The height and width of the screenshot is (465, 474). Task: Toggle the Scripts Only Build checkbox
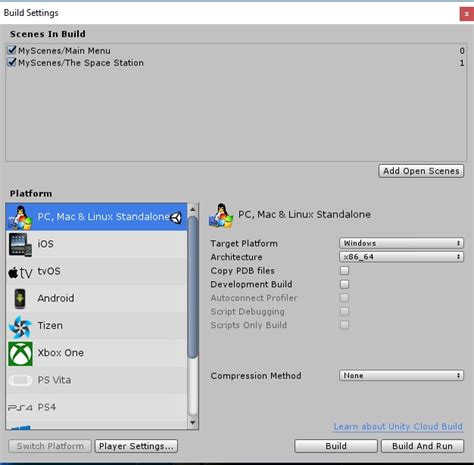344,325
